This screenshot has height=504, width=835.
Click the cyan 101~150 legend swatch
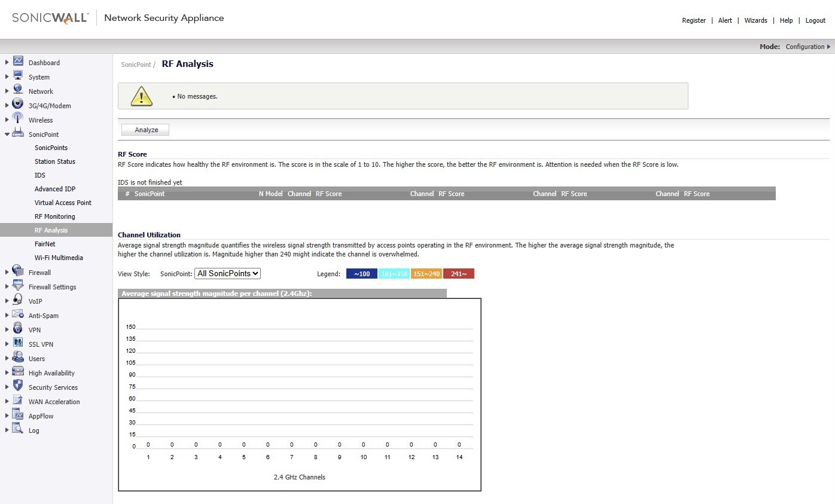point(394,274)
